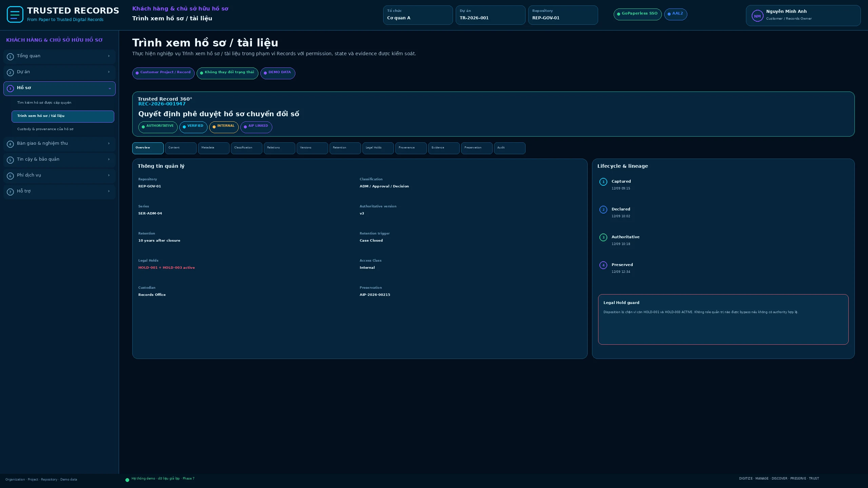Open Custody & provenance của hồ sơ

[x=63, y=129]
